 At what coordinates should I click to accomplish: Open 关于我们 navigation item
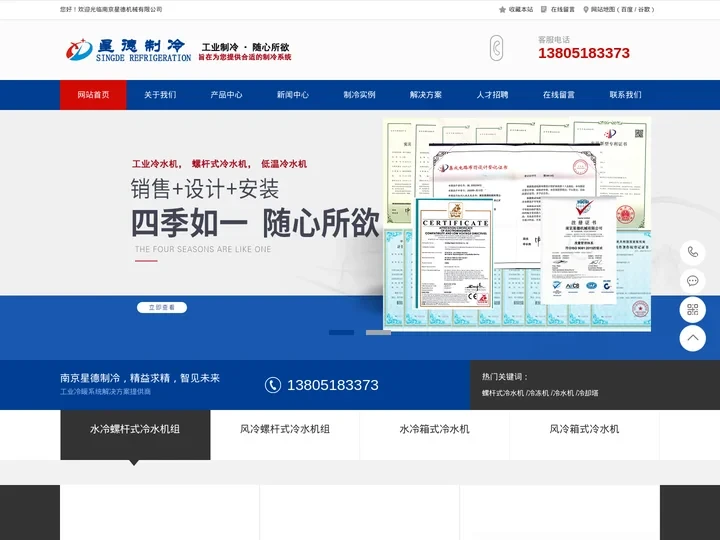point(160,95)
